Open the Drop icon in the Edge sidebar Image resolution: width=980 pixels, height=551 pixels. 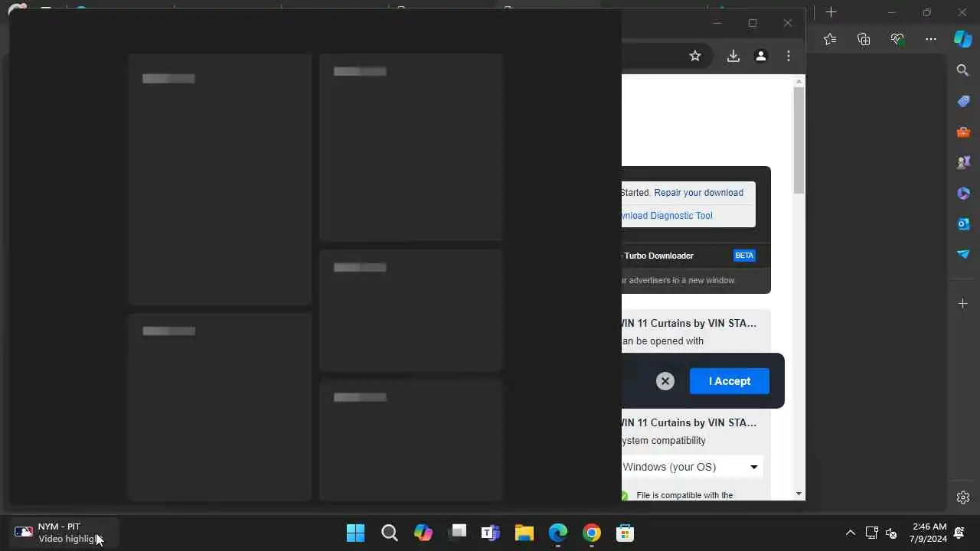point(963,254)
